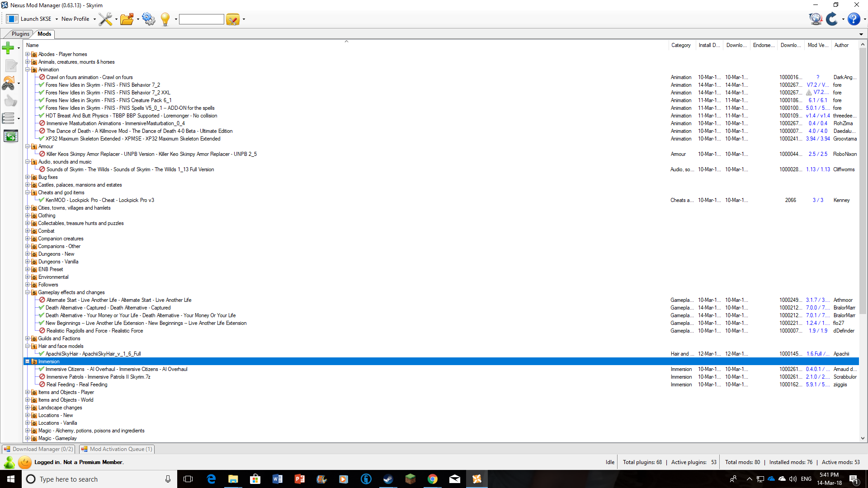Click the lightbulb support icon
This screenshot has width=868, height=488.
(165, 19)
